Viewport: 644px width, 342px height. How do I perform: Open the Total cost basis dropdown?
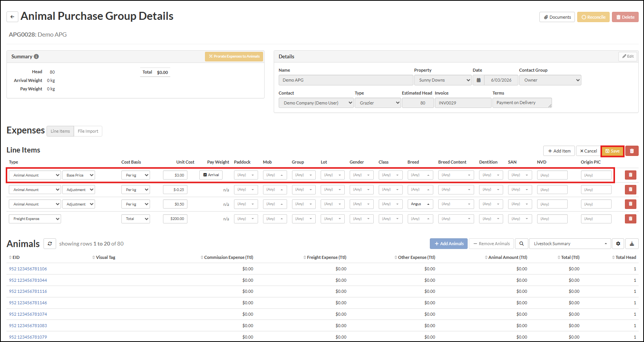(x=136, y=219)
